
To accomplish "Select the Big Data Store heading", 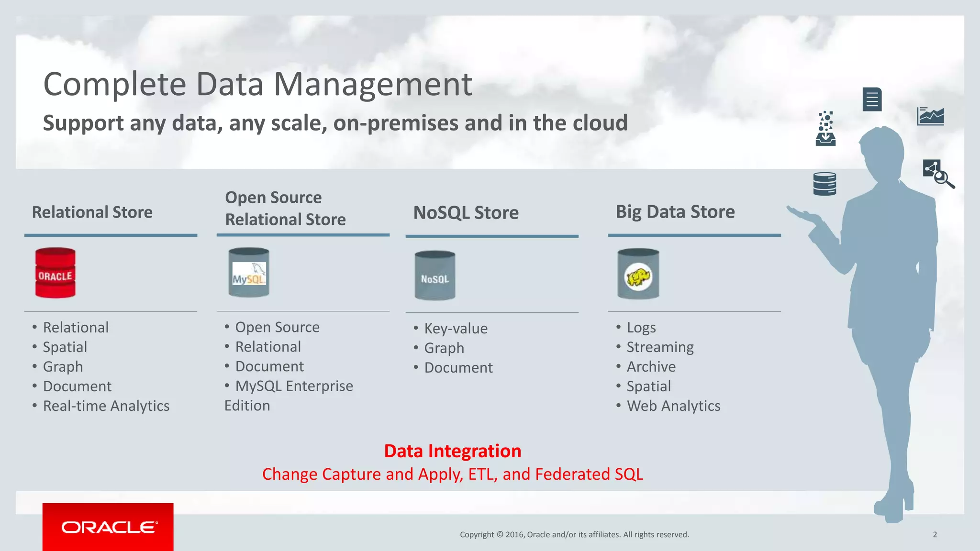I will [675, 211].
